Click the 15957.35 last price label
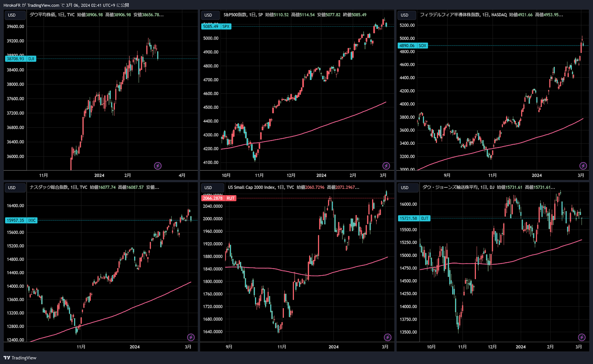Viewport: 593px width, 364px height. point(16,221)
